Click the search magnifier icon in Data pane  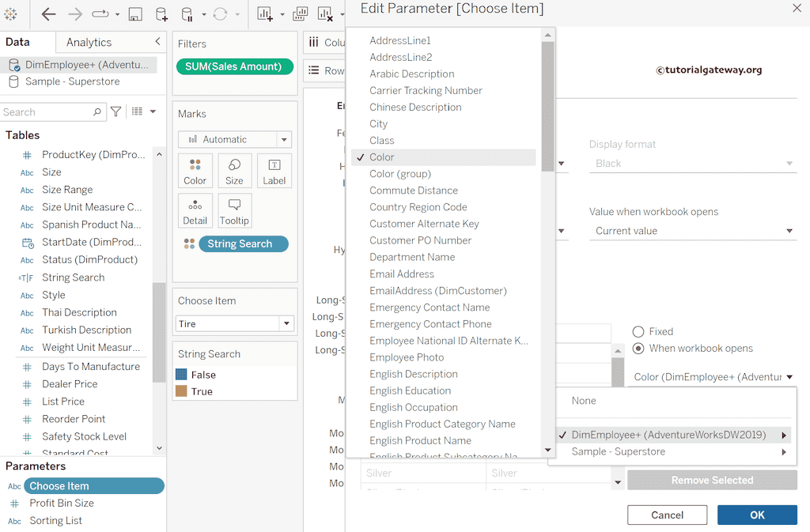97,111
